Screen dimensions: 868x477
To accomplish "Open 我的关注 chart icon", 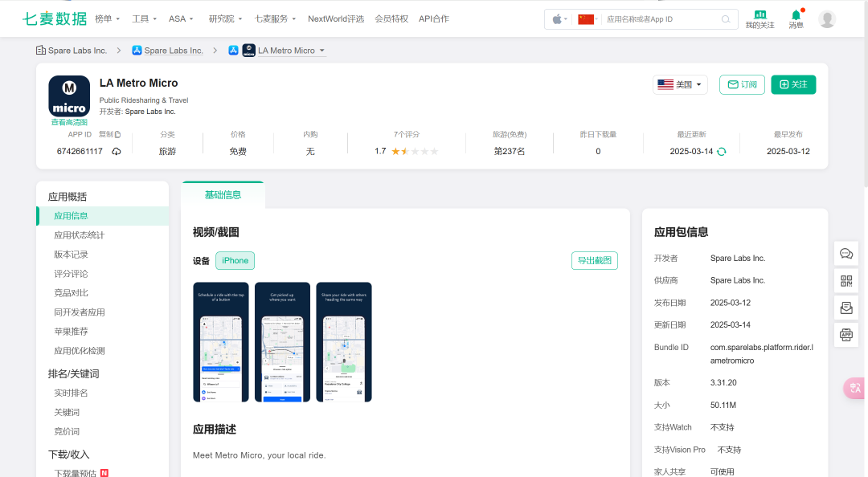I will click(x=760, y=14).
